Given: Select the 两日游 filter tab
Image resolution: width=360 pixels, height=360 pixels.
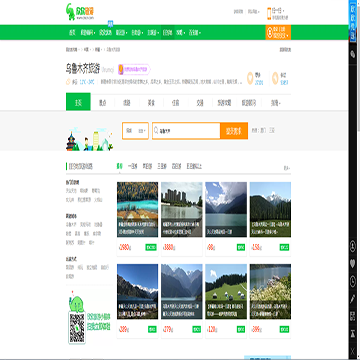Looking at the screenshot, I should (147, 166).
